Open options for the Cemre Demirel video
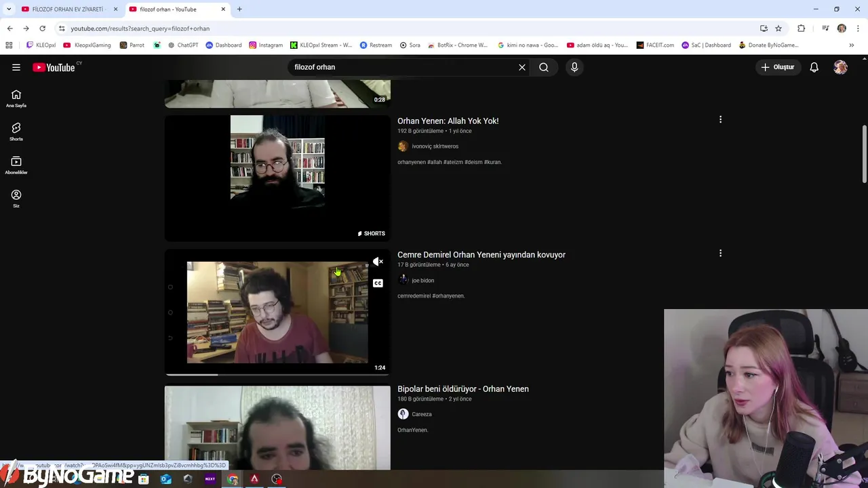 tap(720, 253)
